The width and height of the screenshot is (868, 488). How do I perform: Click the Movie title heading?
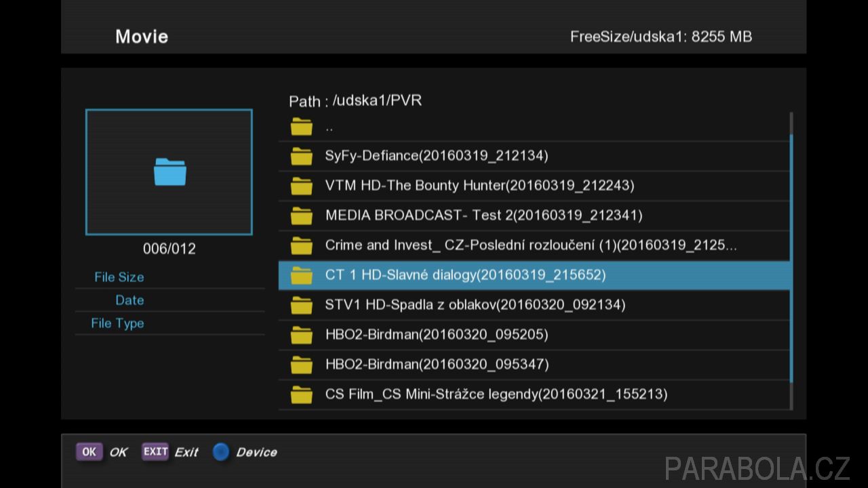[x=142, y=37]
